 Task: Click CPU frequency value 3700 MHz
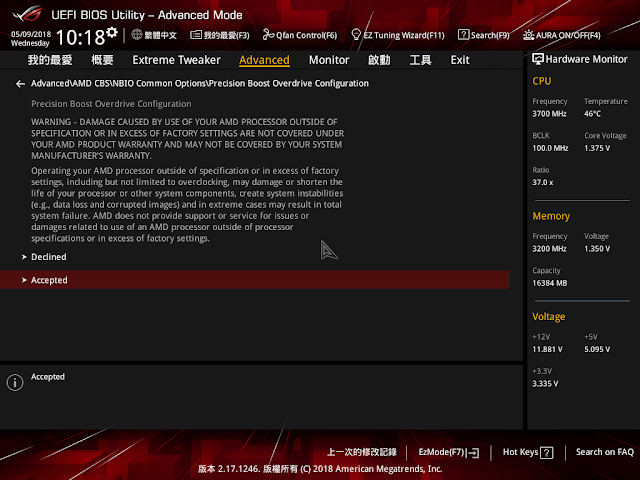tap(549, 114)
